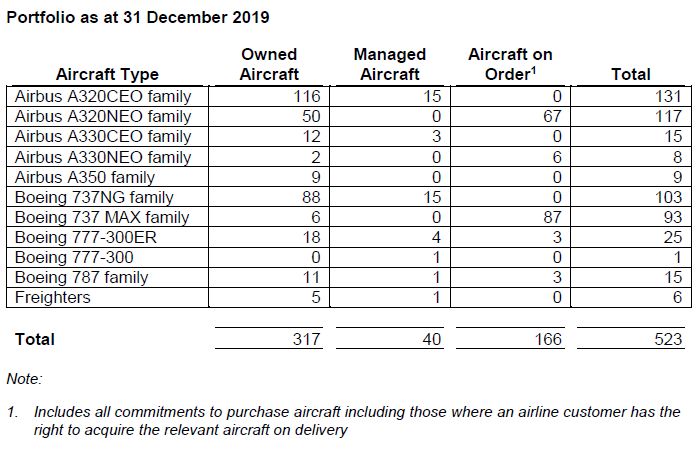699x452 pixels.
Task: Click the owned count 116 for A320CEO
Action: (307, 96)
